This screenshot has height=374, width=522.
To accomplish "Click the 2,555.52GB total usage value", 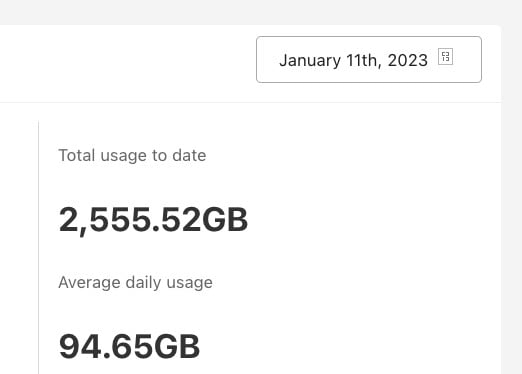I will [153, 219].
